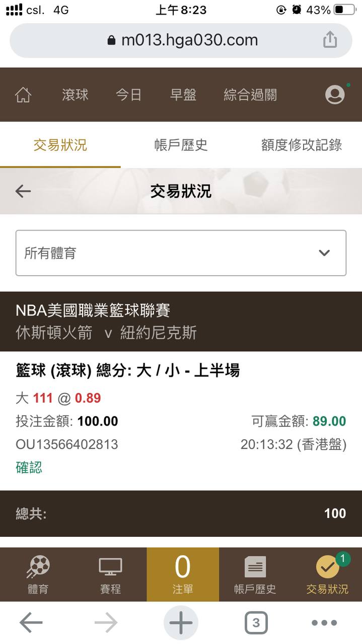Go back using the arrow beside 交易狀況 header

[x=23, y=191]
